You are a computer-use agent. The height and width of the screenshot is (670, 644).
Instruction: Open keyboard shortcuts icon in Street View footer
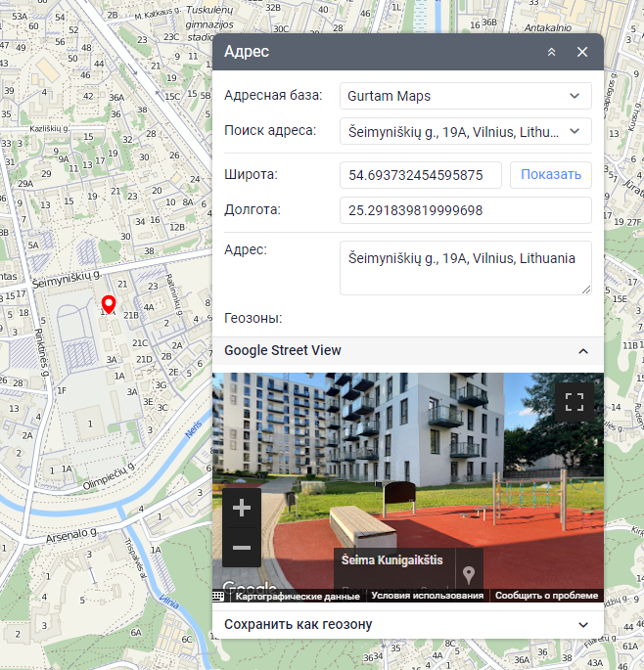[218, 596]
